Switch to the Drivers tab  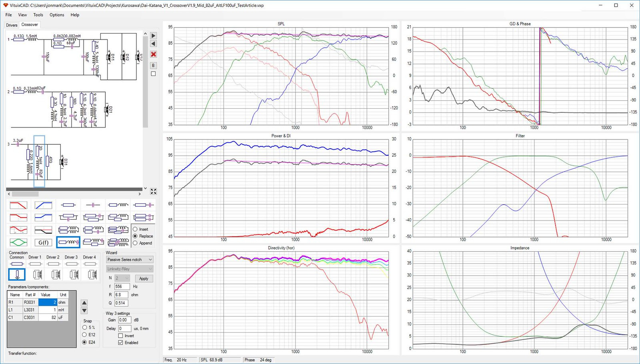(x=12, y=25)
